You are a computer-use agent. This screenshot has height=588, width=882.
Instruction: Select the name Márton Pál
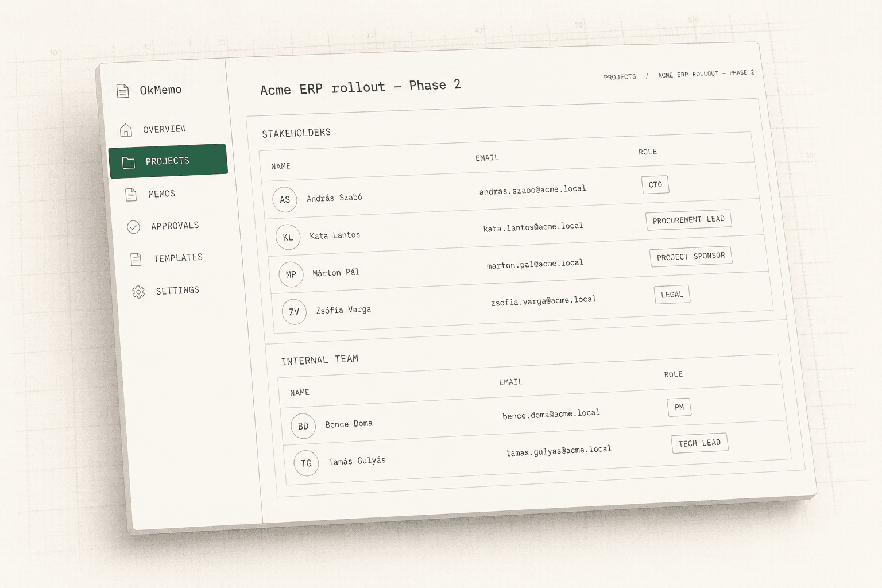(x=336, y=273)
